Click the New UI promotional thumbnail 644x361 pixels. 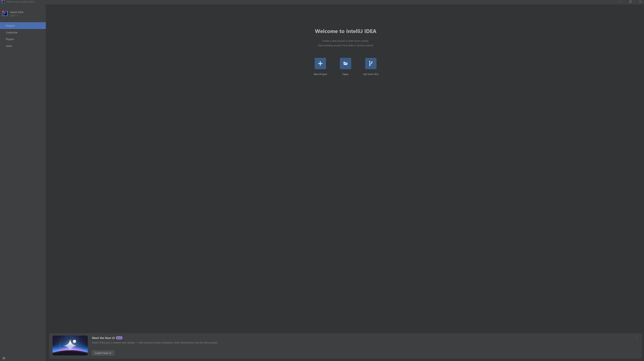[x=70, y=345]
